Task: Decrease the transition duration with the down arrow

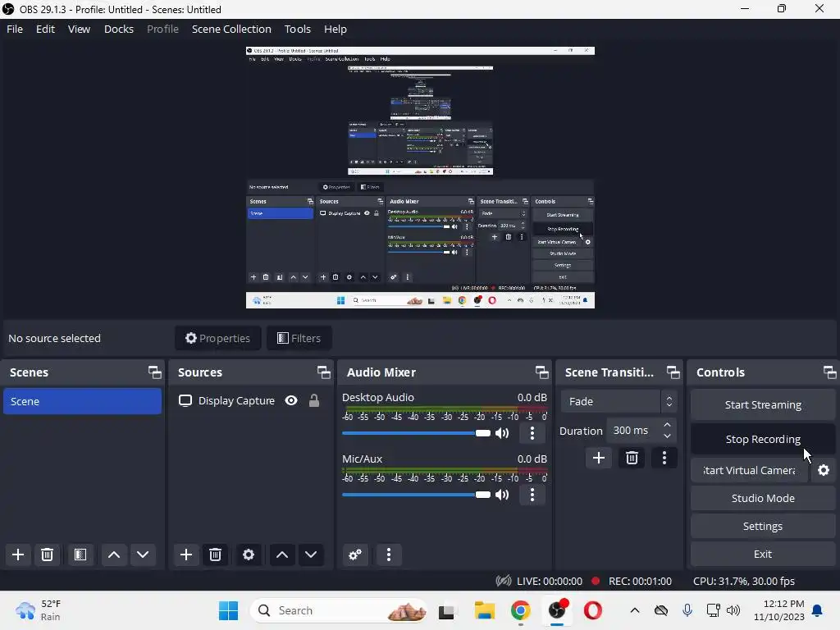Action: point(668,436)
